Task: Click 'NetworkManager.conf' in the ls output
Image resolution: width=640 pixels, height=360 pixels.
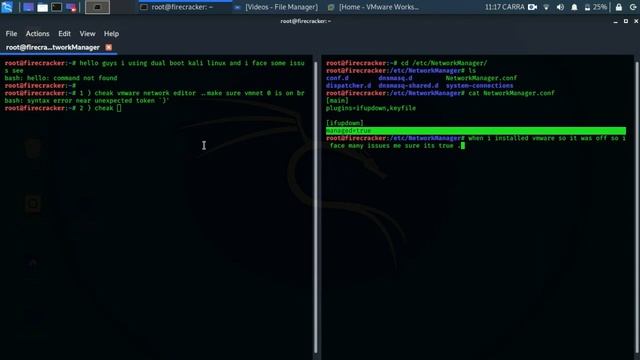Action: coord(481,78)
